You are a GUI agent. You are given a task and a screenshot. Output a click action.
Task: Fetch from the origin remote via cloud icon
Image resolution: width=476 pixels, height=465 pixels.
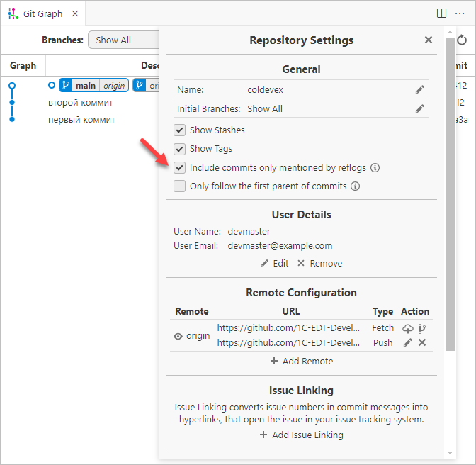tap(407, 328)
